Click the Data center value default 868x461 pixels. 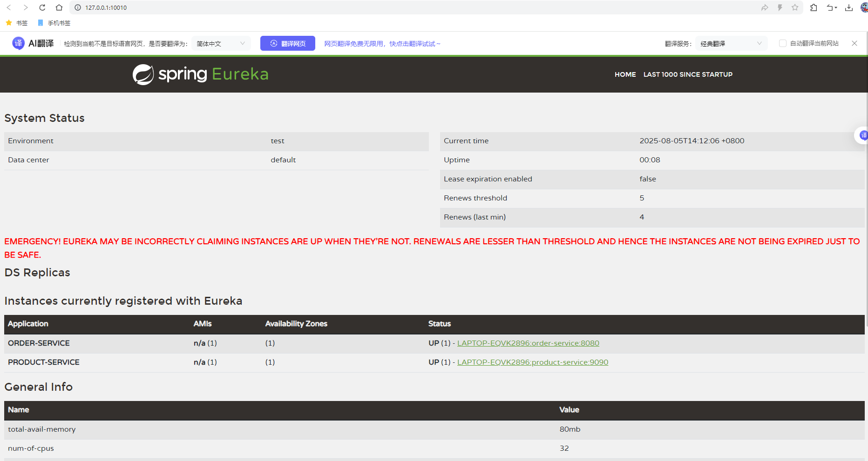pos(283,160)
